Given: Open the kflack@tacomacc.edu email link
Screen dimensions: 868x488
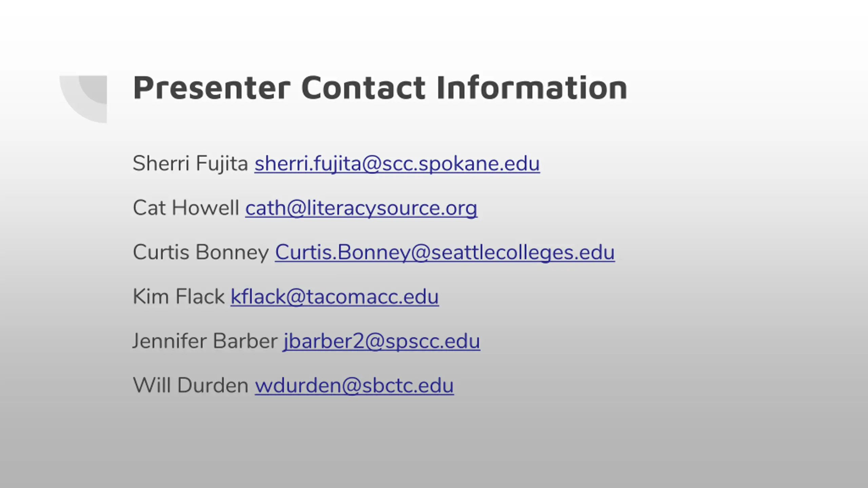Looking at the screenshot, I should (x=335, y=297).
